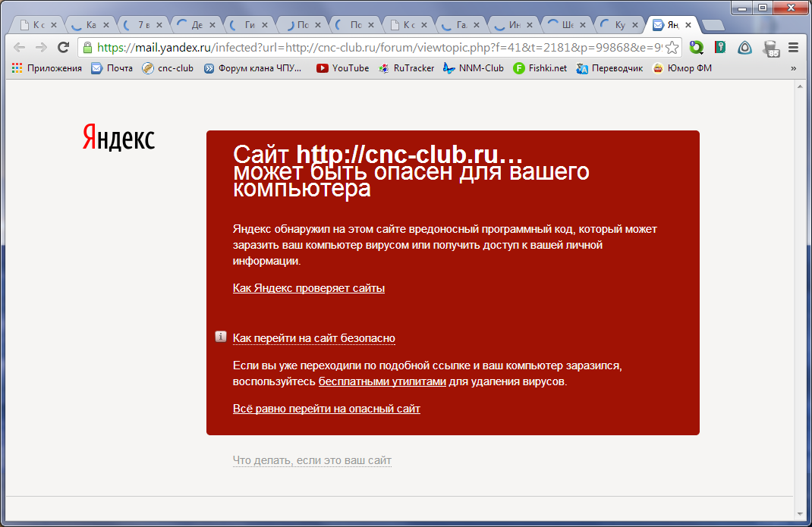Open the NNM-Club bookmark
Screen dimensions: 812x527
pos(474,67)
